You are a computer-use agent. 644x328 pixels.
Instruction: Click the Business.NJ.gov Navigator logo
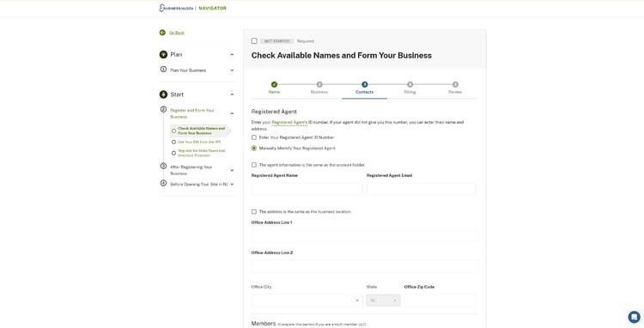pyautogui.click(x=192, y=8)
